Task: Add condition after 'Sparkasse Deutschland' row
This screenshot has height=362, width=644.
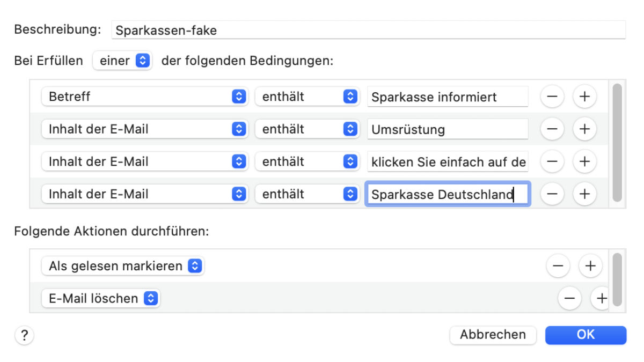Action: tap(585, 194)
